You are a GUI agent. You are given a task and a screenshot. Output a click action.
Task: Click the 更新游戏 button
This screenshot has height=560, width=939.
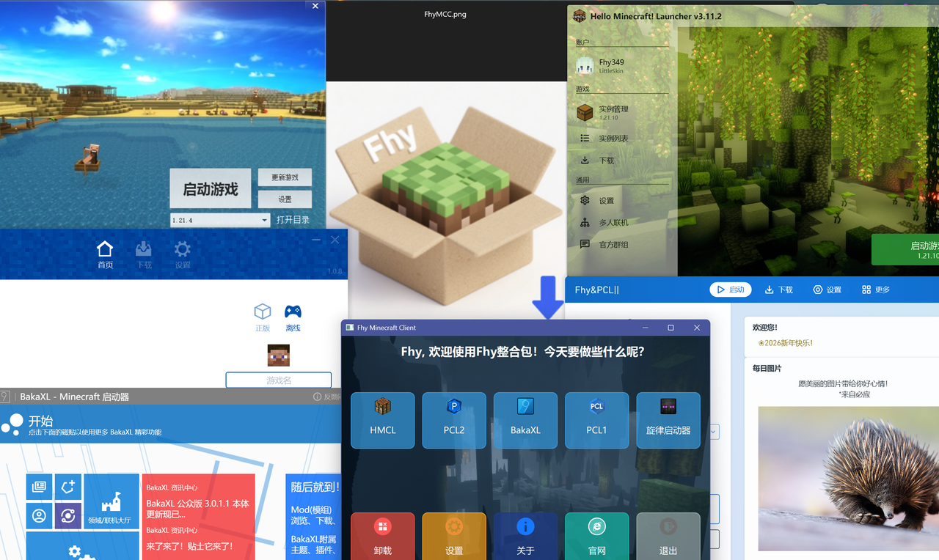[x=285, y=177]
